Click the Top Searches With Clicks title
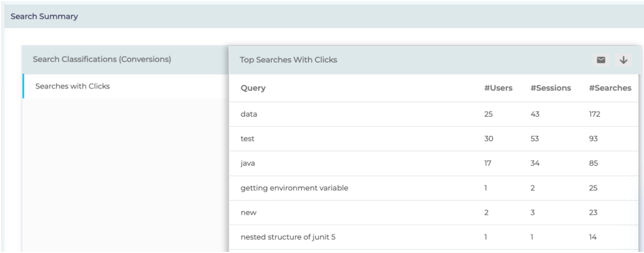Viewport: 644px width, 253px height. point(288,60)
